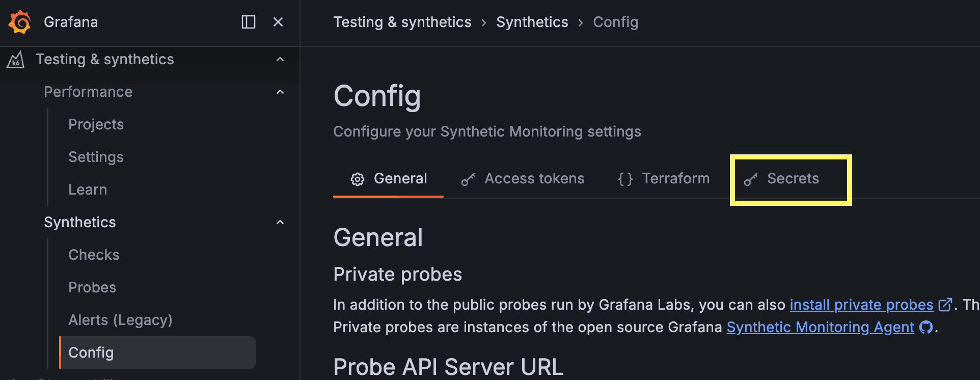Collapse the Testing & synthetics section chevron
Screen dimensions: 980x380
point(280,60)
